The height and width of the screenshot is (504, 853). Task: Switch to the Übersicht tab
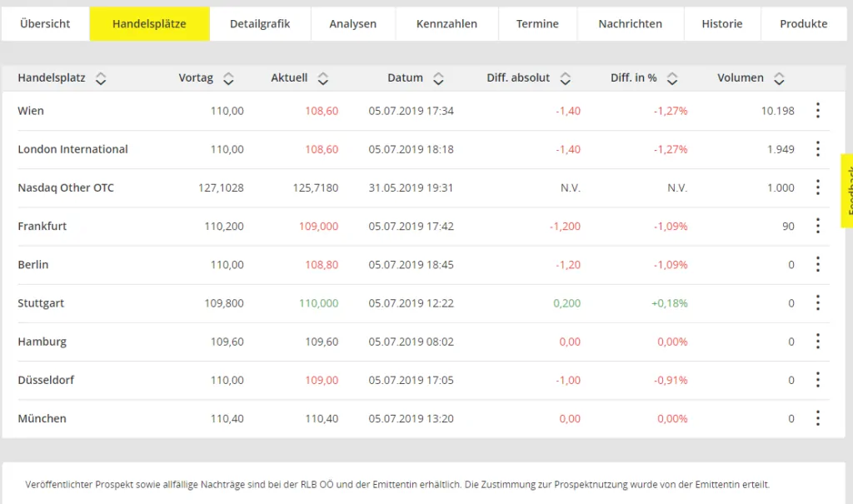click(x=45, y=24)
